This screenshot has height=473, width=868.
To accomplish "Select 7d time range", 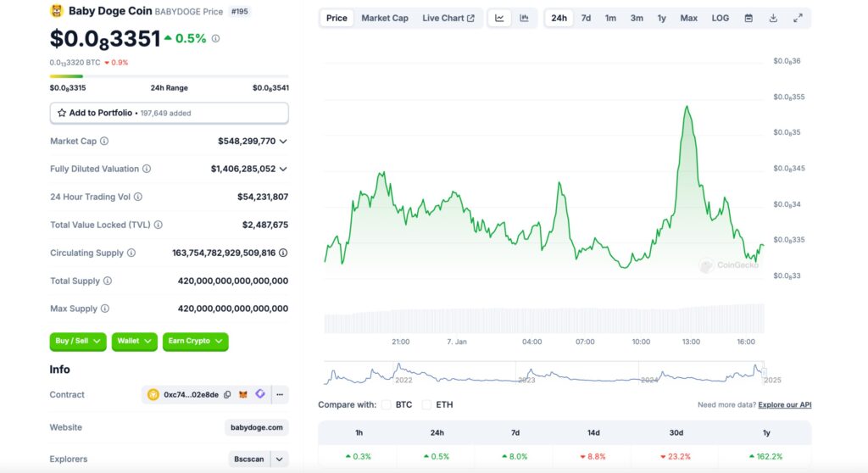I will pos(586,19).
